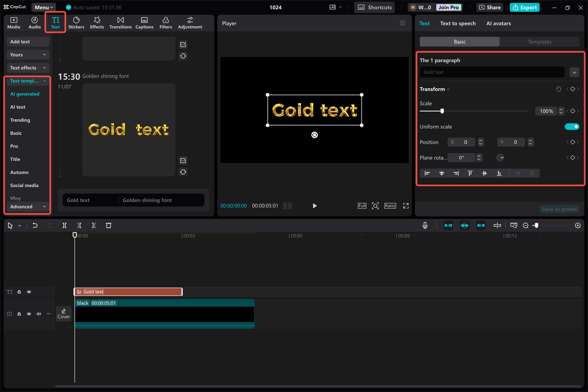This screenshot has height=392, width=588.
Task: Lock the video track
Action: [19, 313]
